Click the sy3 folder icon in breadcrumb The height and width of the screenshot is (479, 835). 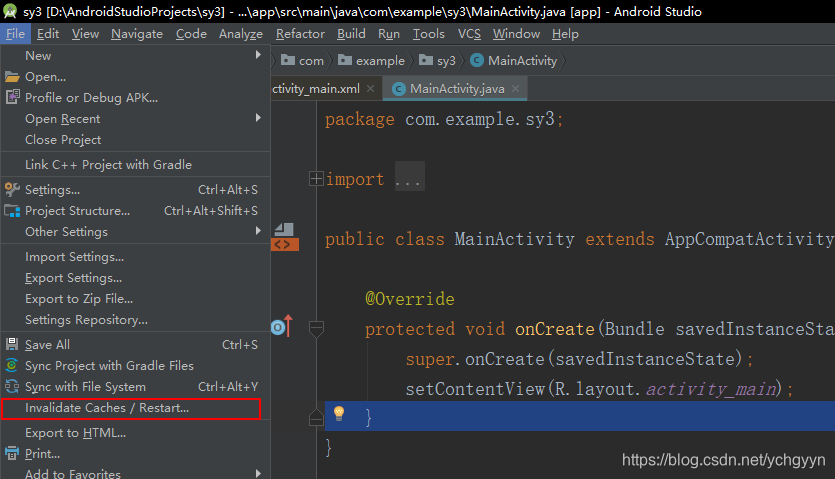tap(426, 60)
